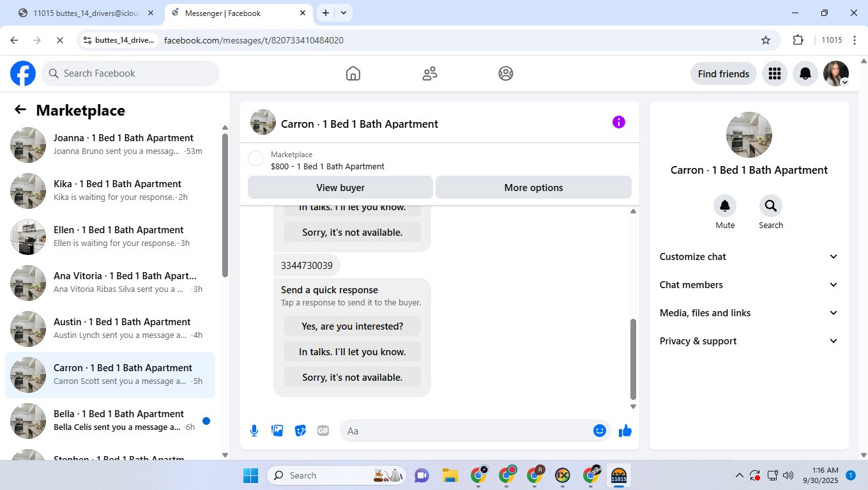
Task: Click the phone number message 3344730039
Action: pyautogui.click(x=307, y=265)
